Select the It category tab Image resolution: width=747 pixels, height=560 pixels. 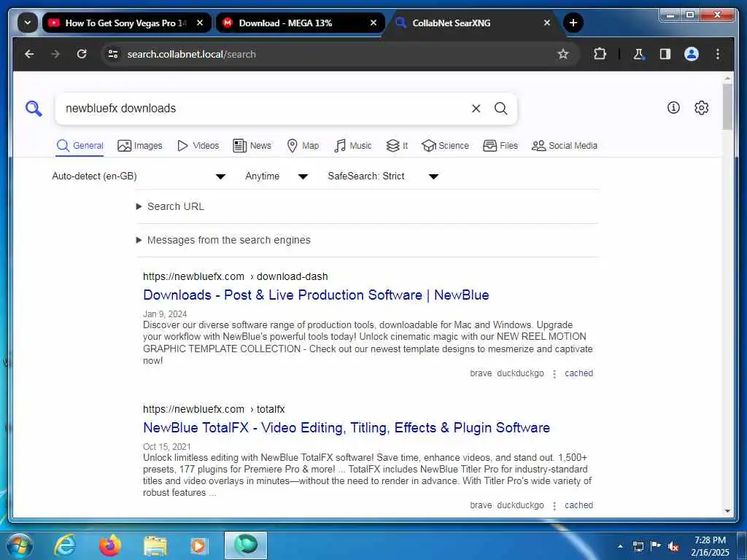[x=397, y=146]
